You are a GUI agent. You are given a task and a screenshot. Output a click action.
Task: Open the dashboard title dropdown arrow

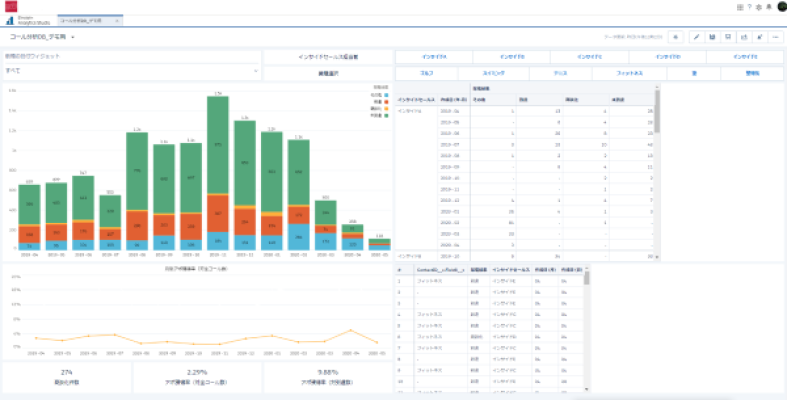73,37
